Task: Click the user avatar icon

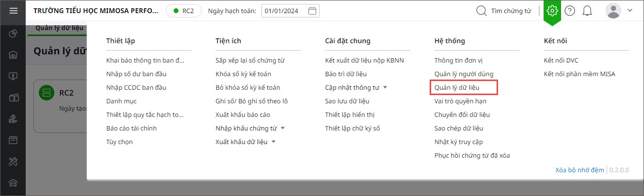Action: pos(613,11)
